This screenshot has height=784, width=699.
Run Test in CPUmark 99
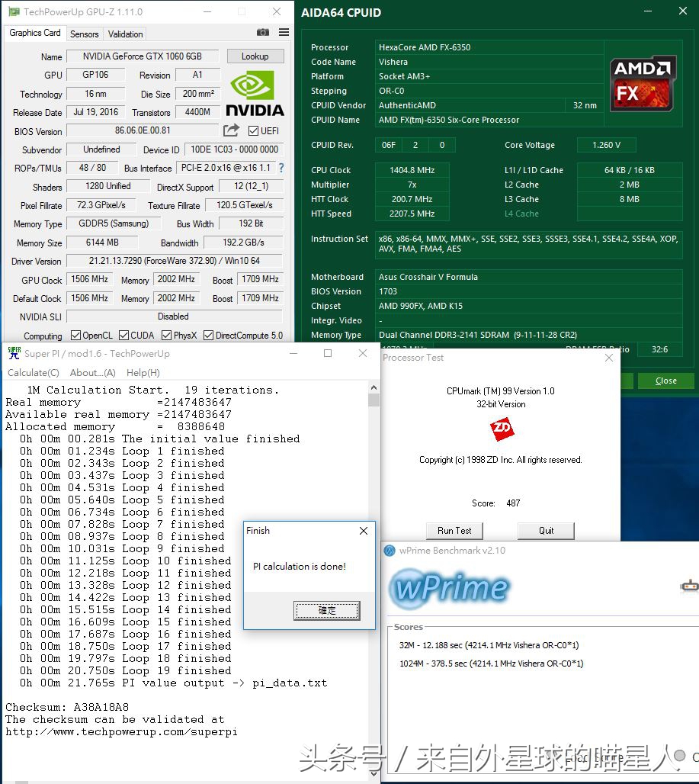(454, 531)
